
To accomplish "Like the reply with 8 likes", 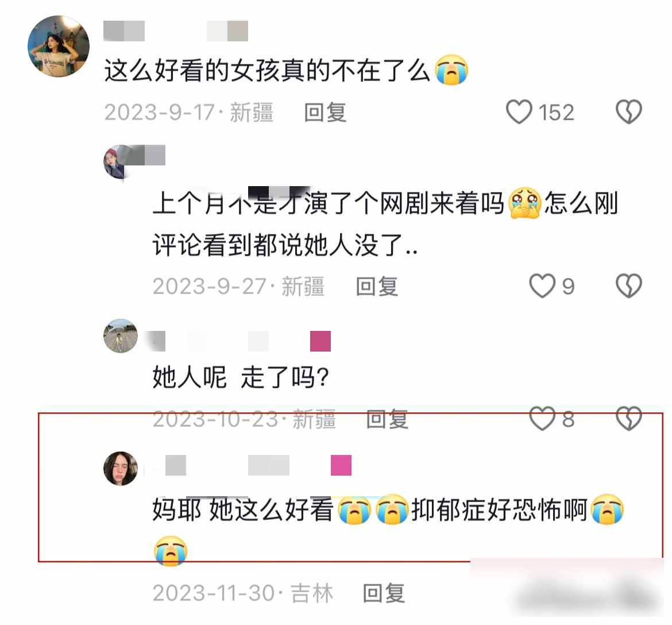I will (x=542, y=418).
